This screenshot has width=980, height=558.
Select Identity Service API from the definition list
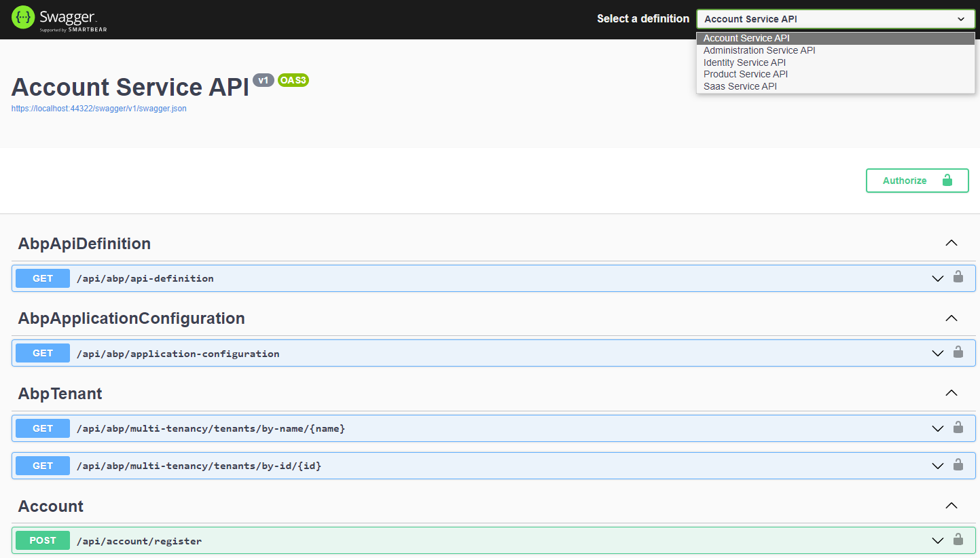(744, 62)
